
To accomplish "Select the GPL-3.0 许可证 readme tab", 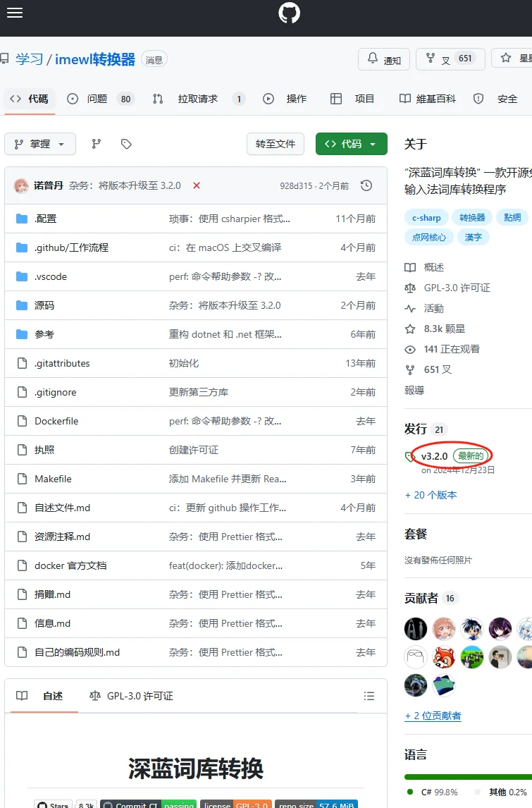I will click(131, 696).
